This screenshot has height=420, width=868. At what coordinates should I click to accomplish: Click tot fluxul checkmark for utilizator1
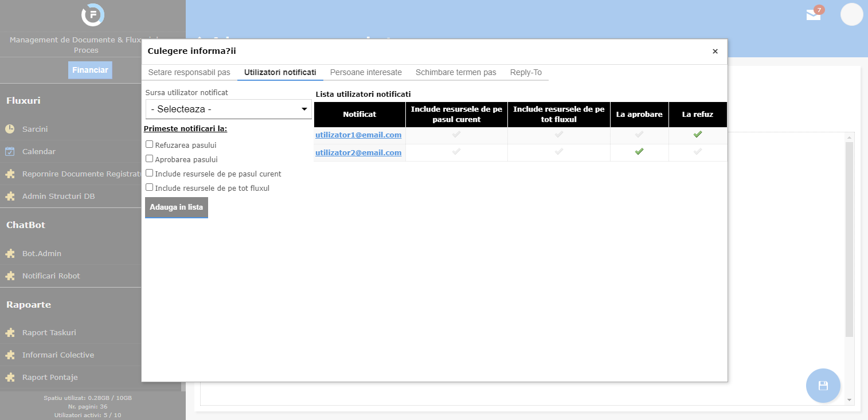coord(559,134)
